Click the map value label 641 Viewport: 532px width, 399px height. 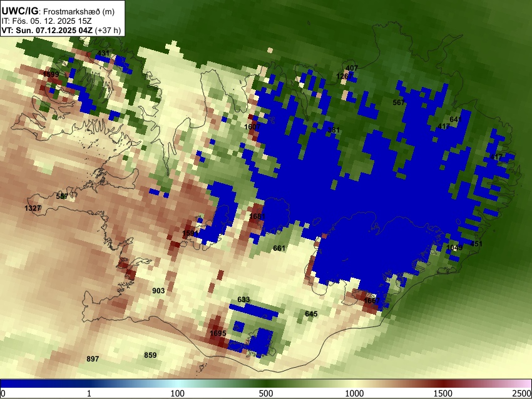(456, 119)
